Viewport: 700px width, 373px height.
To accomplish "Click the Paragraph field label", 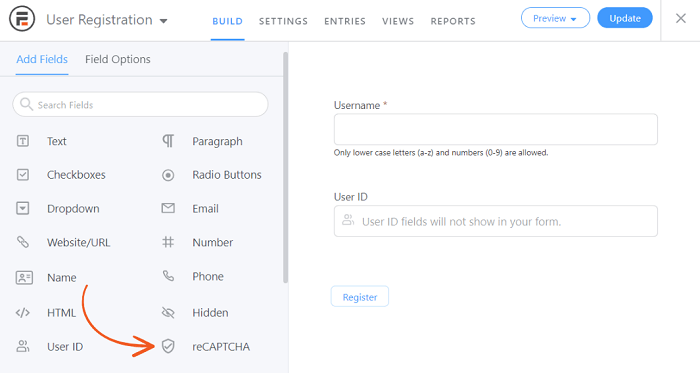I will point(217,141).
